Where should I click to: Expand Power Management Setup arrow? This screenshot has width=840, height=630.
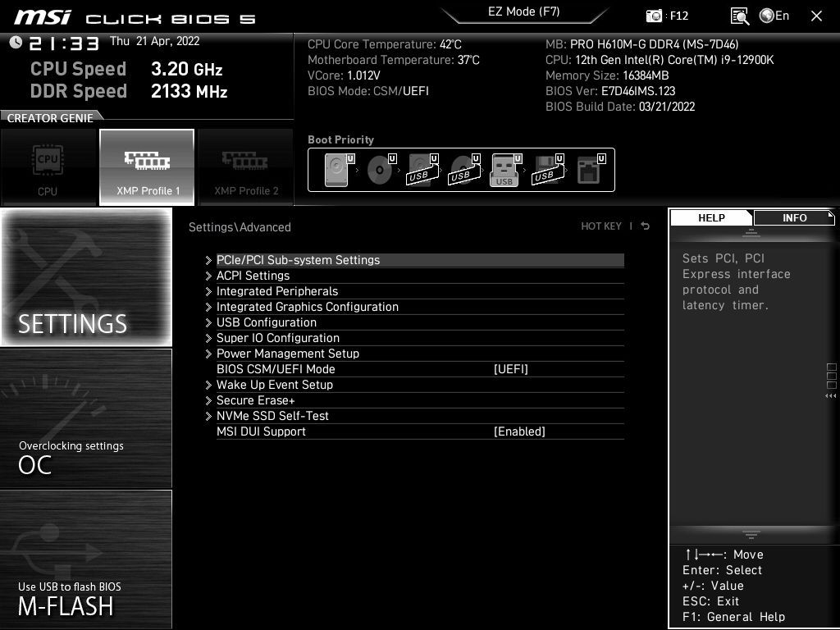point(208,354)
